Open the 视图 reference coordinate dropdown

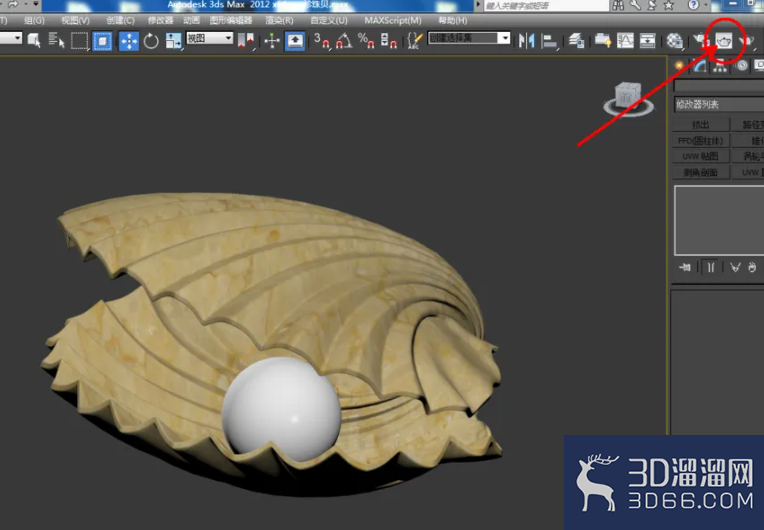[210, 38]
